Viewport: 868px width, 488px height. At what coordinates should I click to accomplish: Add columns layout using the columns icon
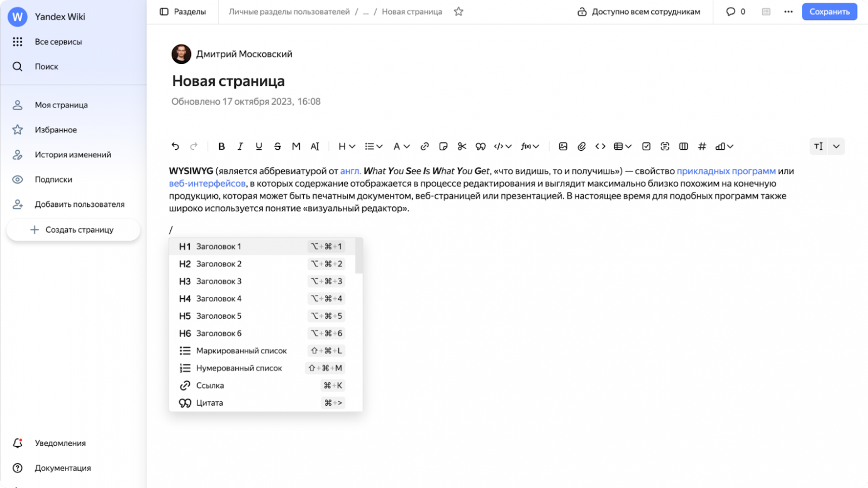click(x=683, y=146)
